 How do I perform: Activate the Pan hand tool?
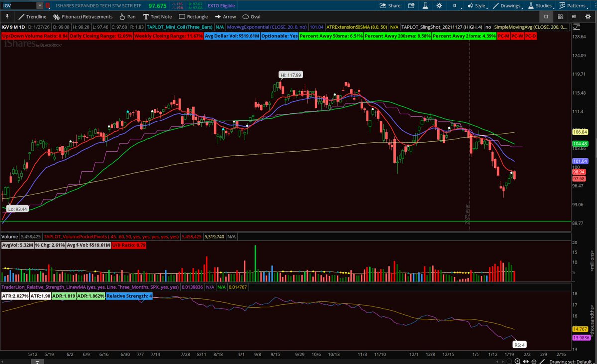click(x=127, y=17)
